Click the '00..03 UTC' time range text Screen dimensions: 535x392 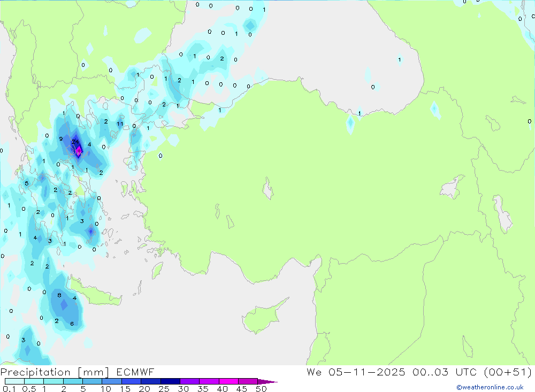pos(445,372)
